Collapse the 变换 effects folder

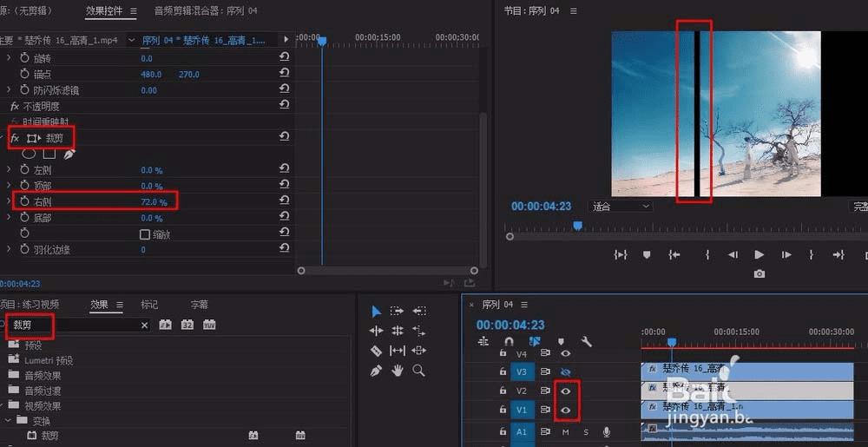[x=8, y=420]
